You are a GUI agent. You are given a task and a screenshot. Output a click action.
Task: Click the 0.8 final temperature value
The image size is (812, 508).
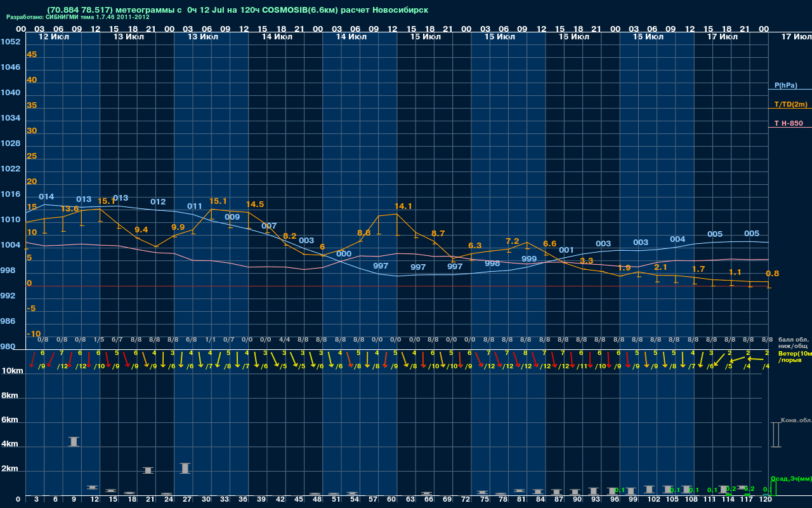[773, 274]
